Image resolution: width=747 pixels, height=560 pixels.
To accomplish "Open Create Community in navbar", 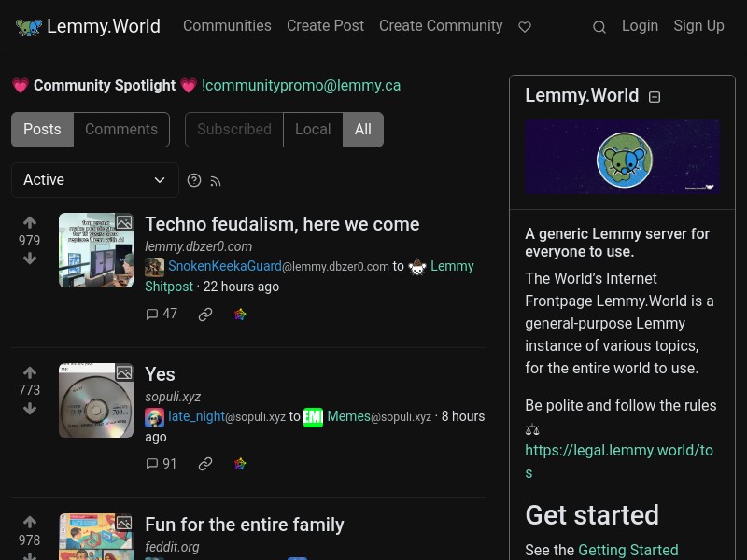I will 441,26.
